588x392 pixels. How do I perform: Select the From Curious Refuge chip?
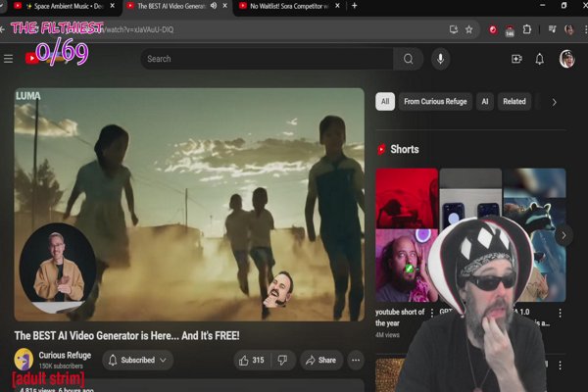(435, 102)
